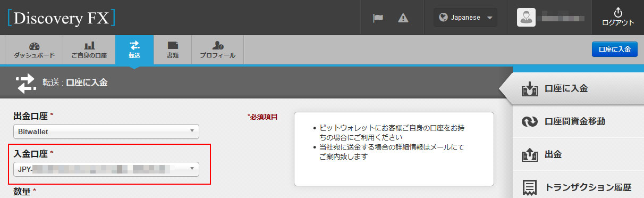Open the プロフィール tab
The image size is (644, 198).
[217, 50]
